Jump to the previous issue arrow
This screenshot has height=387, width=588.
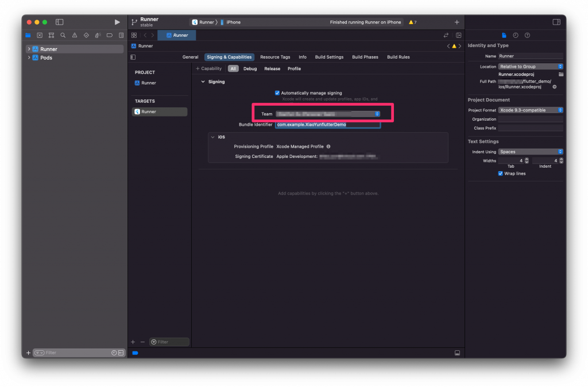click(x=448, y=46)
